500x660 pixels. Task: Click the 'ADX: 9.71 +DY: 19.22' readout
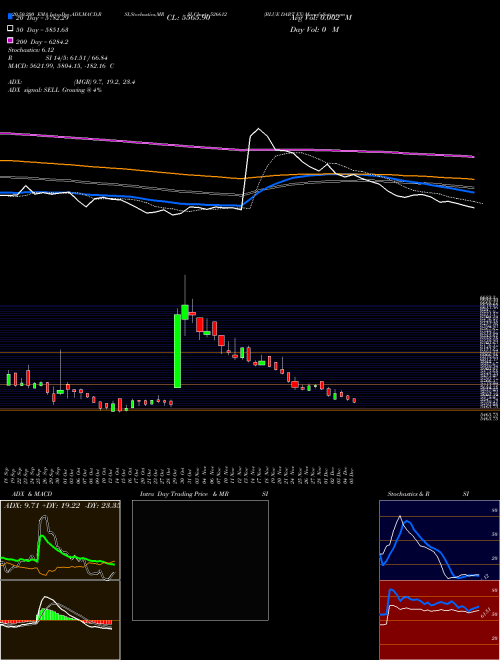coord(42,505)
